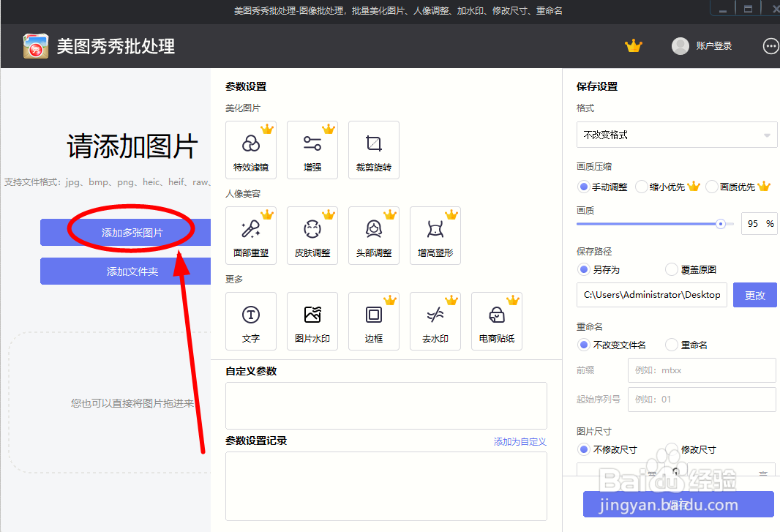The width and height of the screenshot is (780, 532).
Task: Click the 美图秀秀 app logo
Action: (x=36, y=46)
